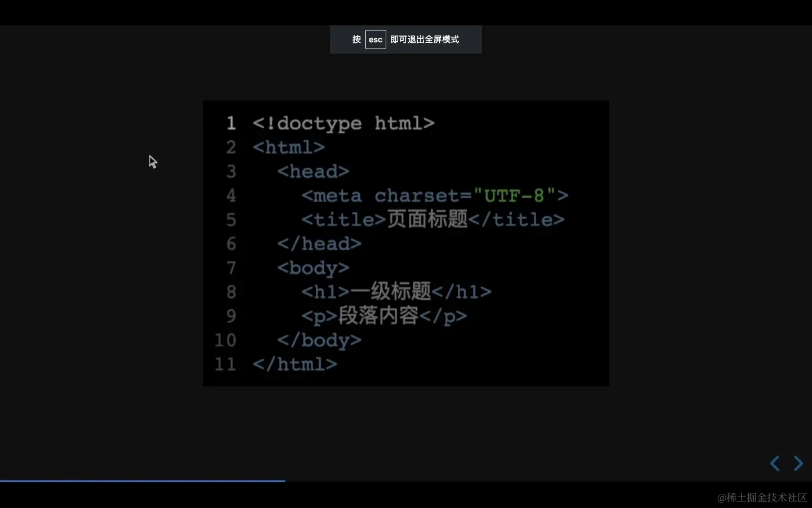Click the '即可退出全屏模式' notice text
Image resolution: width=812 pixels, height=508 pixels.
425,40
